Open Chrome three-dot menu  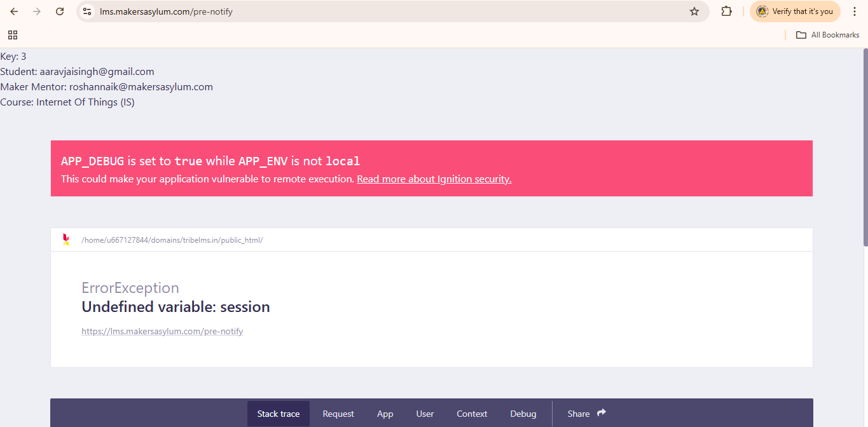tap(855, 11)
